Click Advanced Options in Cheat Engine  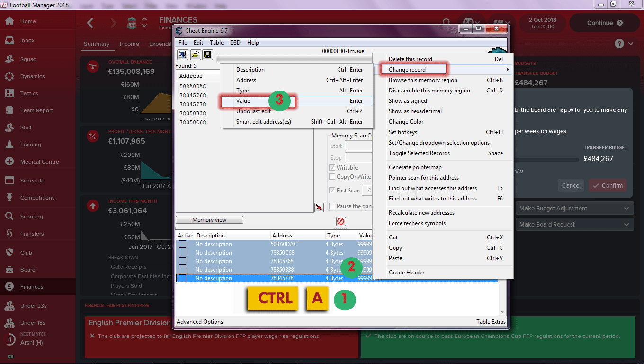(200, 322)
